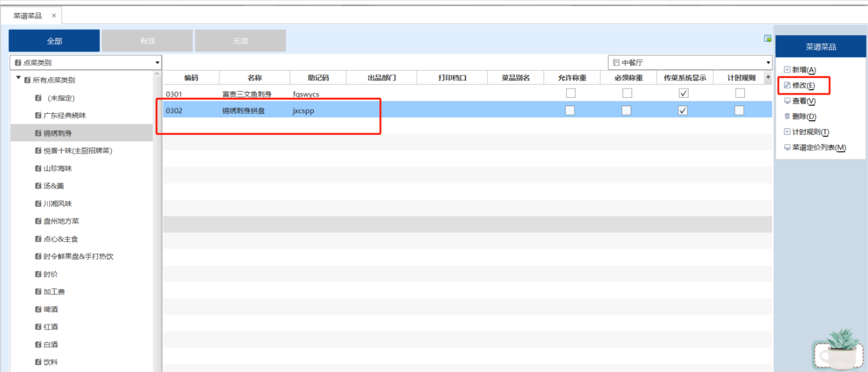868x372 pixels.
Task: Switch to the 有效 filter tab
Action: 147,41
